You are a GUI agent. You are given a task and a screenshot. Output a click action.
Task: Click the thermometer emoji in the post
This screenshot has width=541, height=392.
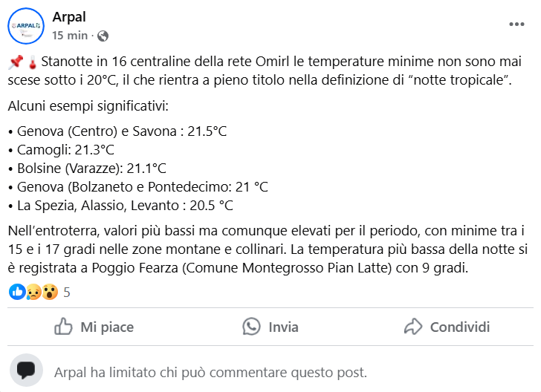click(x=33, y=62)
